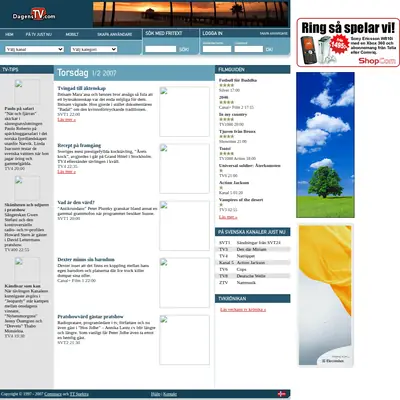Click the Kändisar som kan tip title
400x400 pixels.
pyautogui.click(x=22, y=286)
